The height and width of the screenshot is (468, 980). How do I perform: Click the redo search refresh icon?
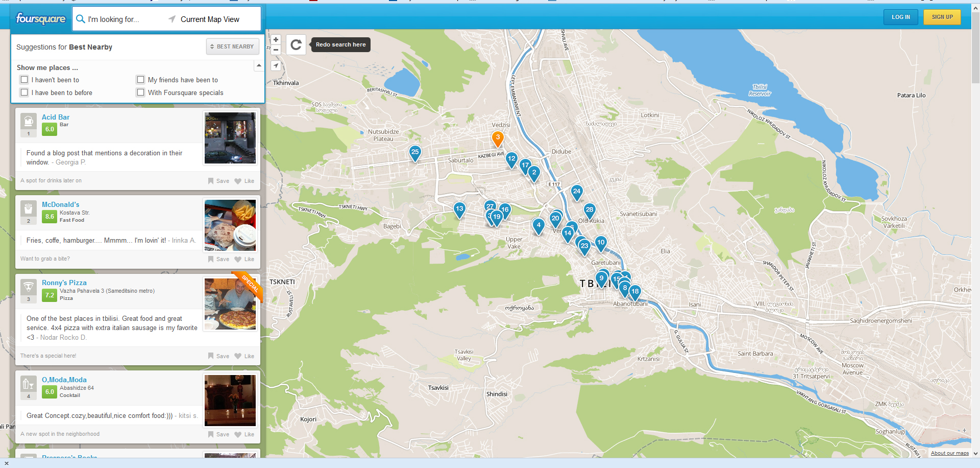(296, 44)
